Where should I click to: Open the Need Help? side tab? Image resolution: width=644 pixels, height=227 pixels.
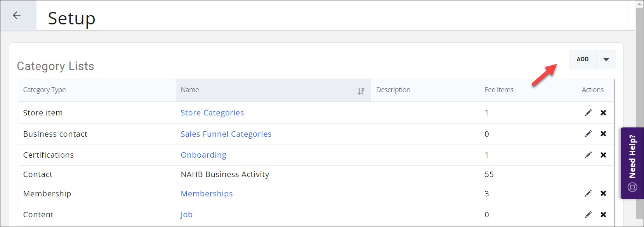pos(632,163)
